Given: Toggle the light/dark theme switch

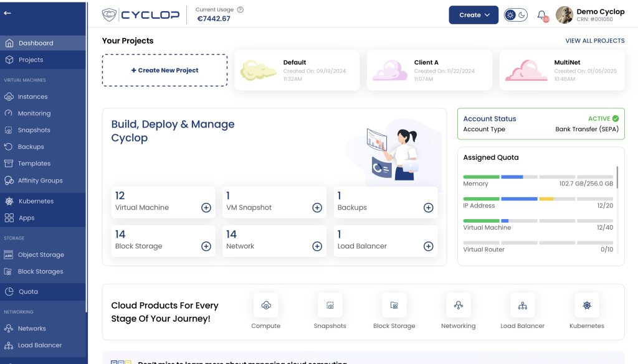Looking at the screenshot, I should click(515, 15).
